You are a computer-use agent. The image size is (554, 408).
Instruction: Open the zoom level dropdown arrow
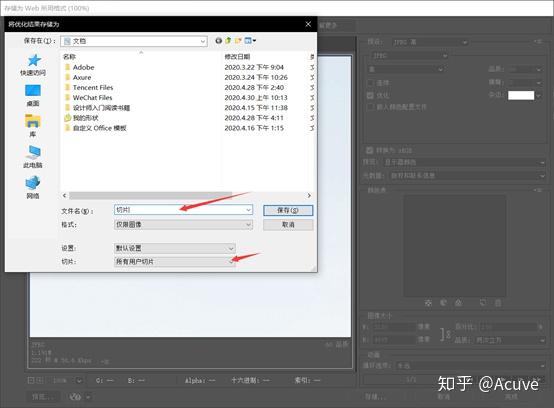[79, 381]
